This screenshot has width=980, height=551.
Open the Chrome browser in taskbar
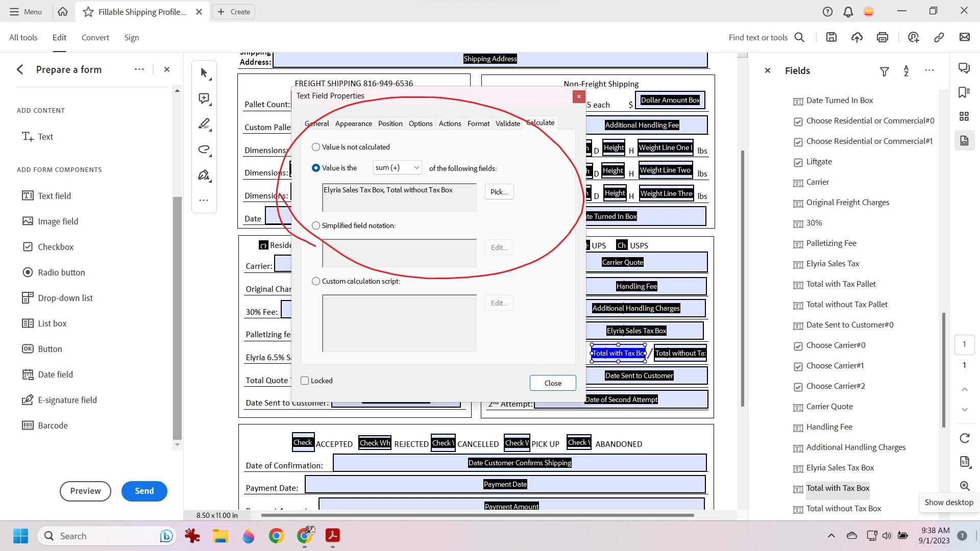pos(276,536)
